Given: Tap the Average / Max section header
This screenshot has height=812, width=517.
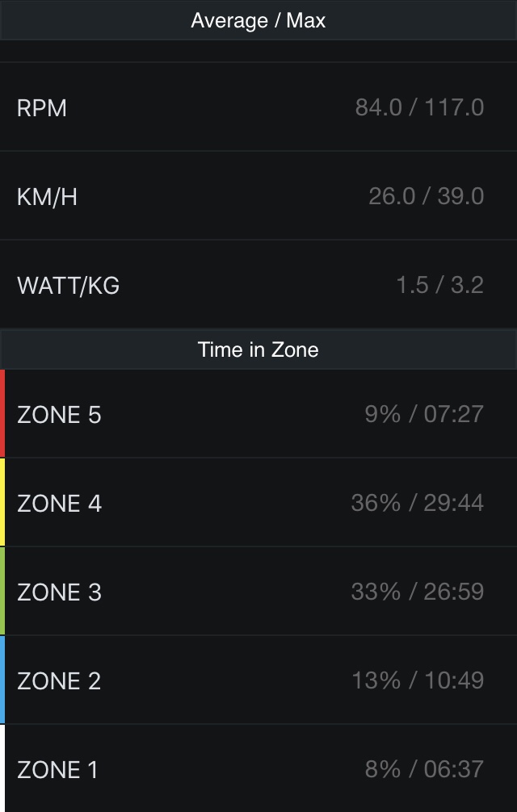Looking at the screenshot, I should (x=258, y=20).
